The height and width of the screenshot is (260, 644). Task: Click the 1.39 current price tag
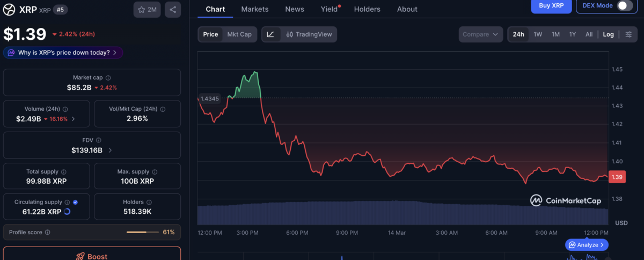tap(617, 177)
